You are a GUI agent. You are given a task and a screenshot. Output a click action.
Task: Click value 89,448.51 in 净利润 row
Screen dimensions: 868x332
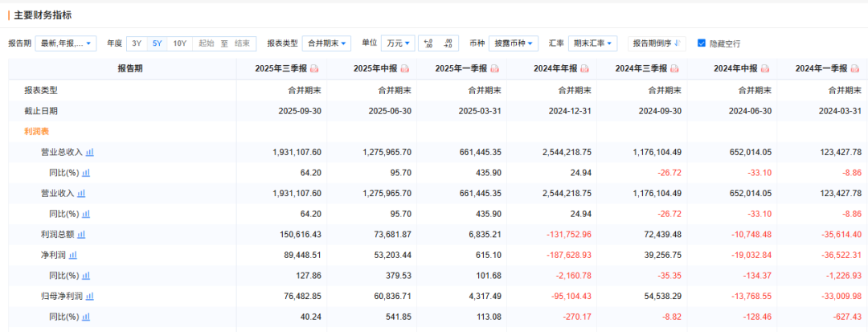(x=301, y=255)
